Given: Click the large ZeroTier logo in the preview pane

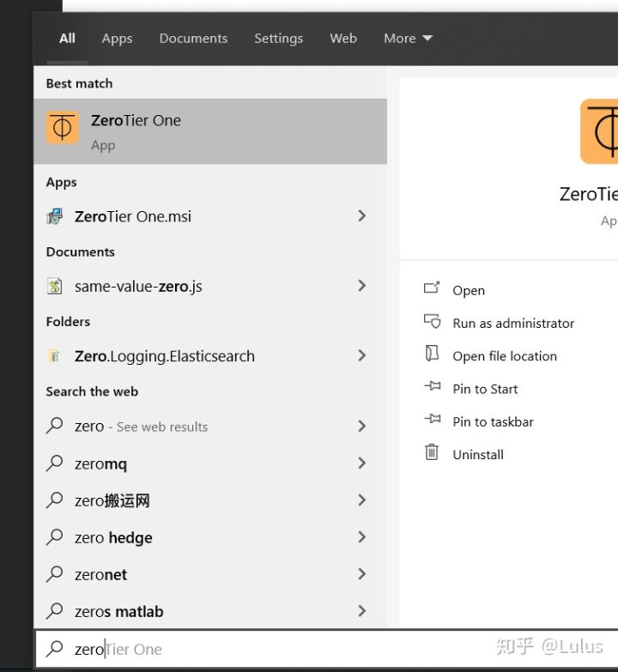Looking at the screenshot, I should 599,131.
